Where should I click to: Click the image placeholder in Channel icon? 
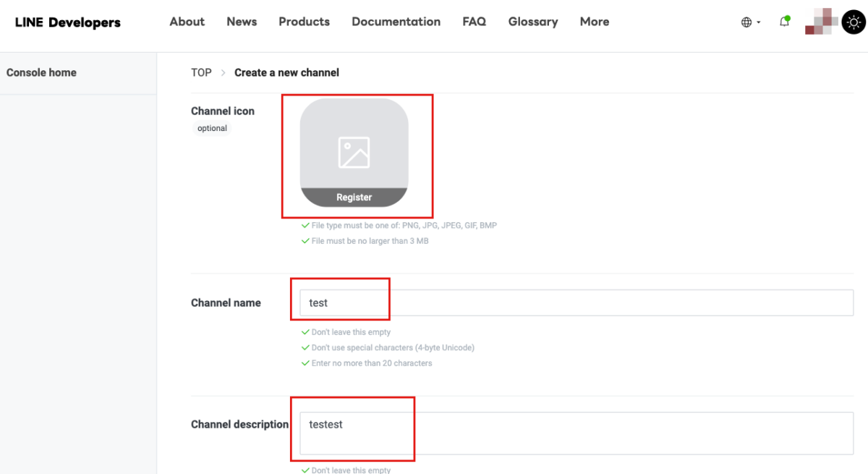tap(354, 153)
